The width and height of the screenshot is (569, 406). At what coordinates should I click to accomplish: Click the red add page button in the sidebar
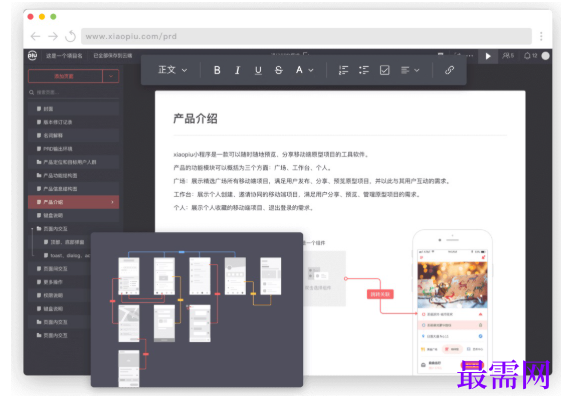point(65,76)
